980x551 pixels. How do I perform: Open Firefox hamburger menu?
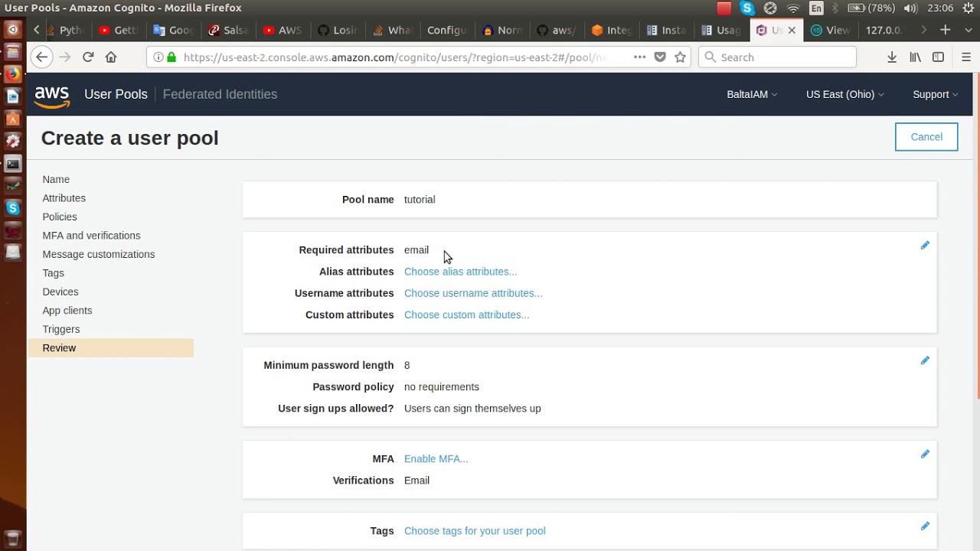click(965, 57)
